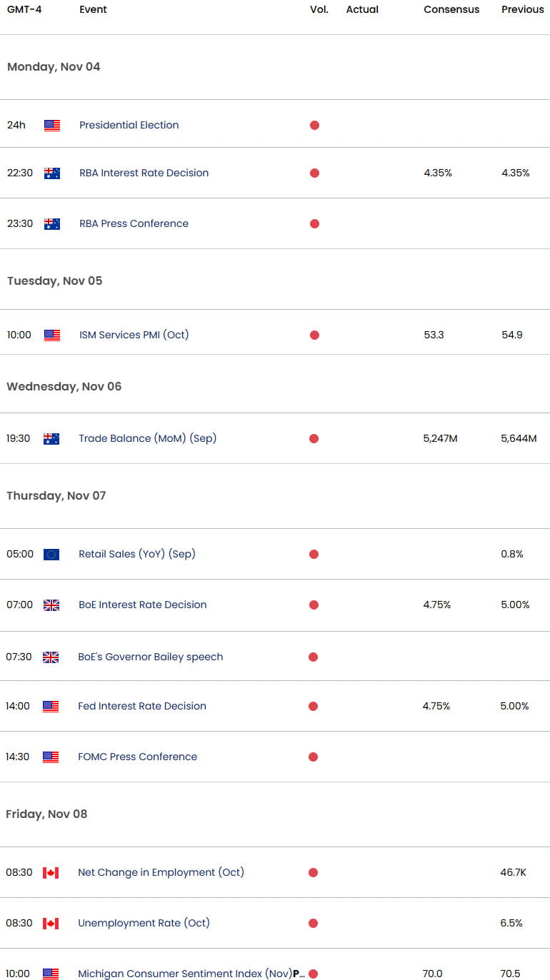The width and height of the screenshot is (550, 980).
Task: Click the UK flag beside Governor Bailey speech
Action: point(51,657)
